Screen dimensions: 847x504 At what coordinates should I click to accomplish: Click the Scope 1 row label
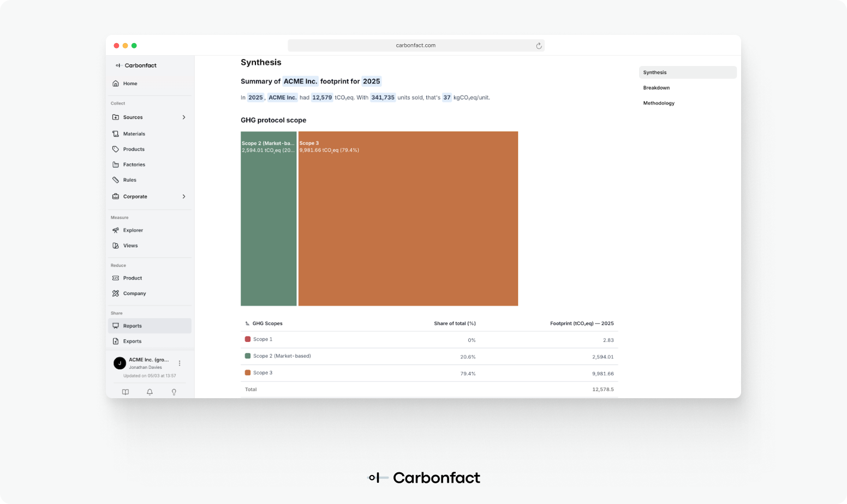tap(263, 339)
